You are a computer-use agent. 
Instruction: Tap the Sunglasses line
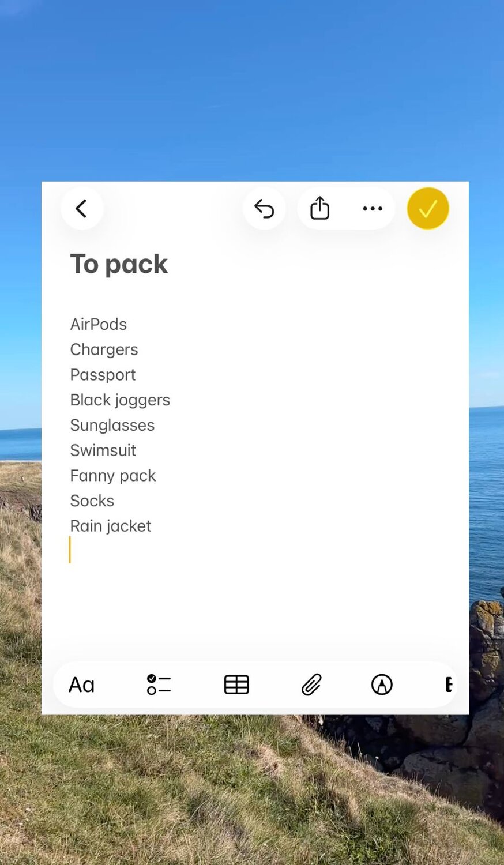(x=112, y=425)
